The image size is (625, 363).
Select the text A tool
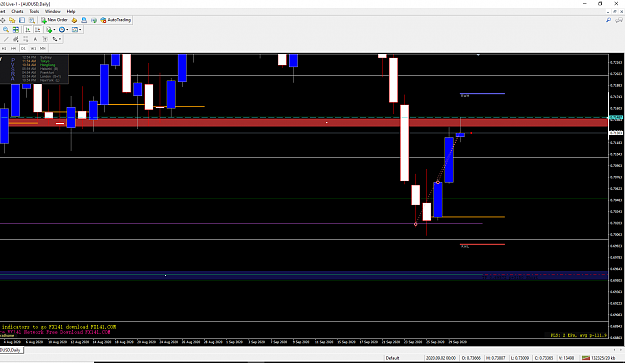point(35,39)
